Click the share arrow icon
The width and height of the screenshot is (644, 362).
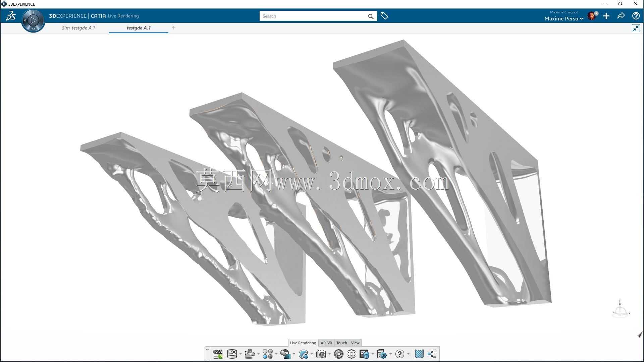click(x=621, y=16)
